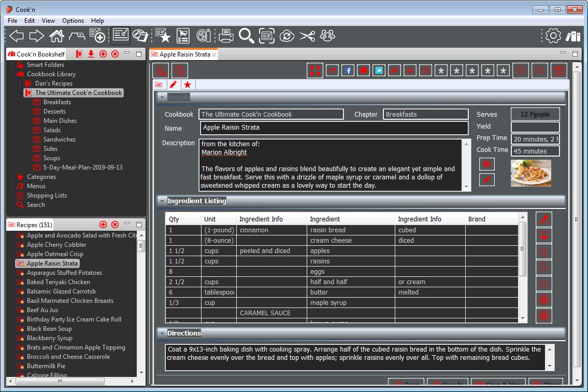The image size is (588, 392).
Task: Click the capture recipe snip icon
Action: tap(267, 36)
